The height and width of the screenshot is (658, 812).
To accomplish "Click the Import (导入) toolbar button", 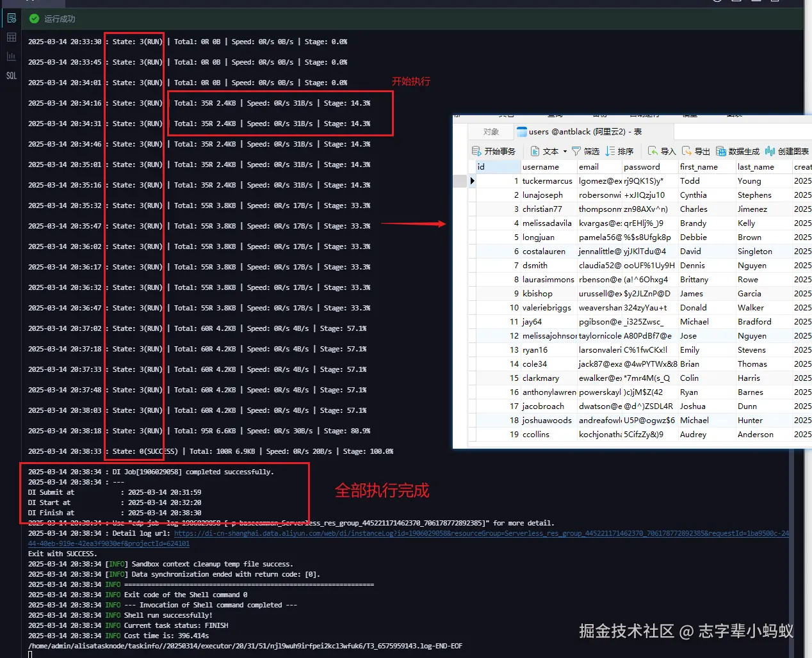I will [662, 151].
